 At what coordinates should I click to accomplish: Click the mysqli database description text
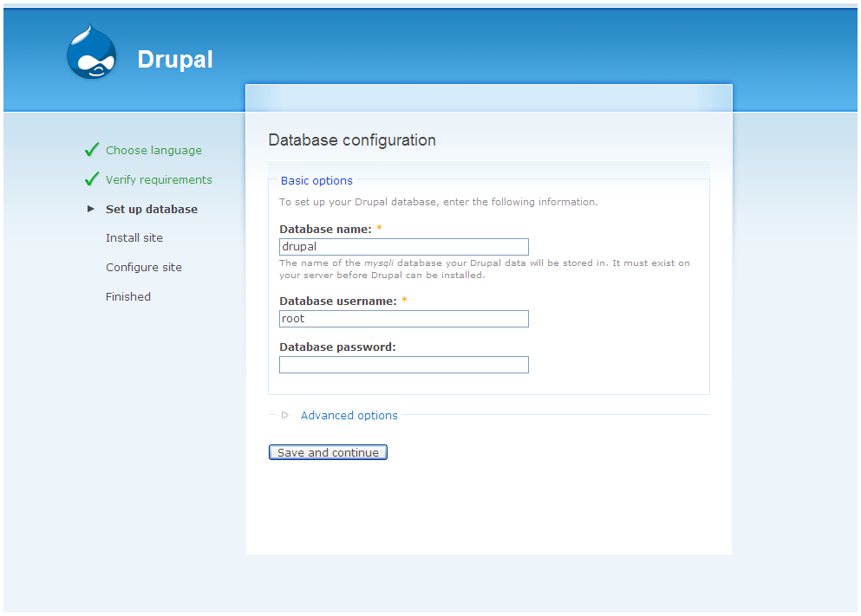pyautogui.click(x=485, y=269)
